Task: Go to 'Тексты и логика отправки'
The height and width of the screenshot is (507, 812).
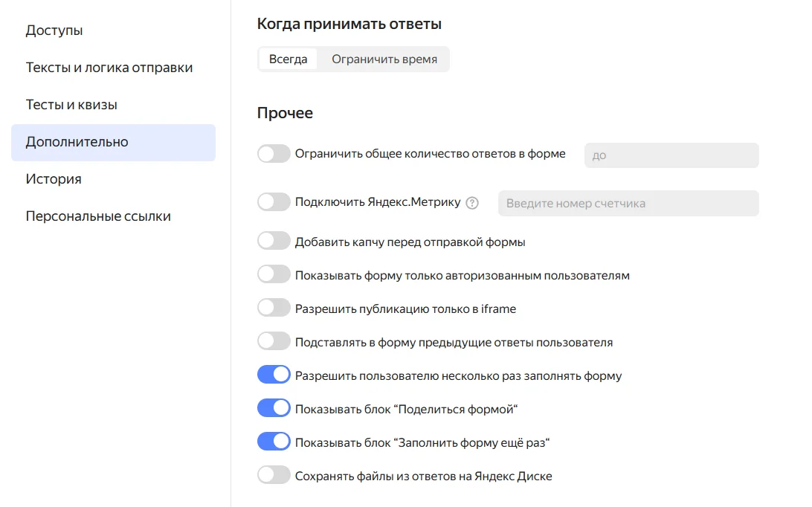Action: 109,68
